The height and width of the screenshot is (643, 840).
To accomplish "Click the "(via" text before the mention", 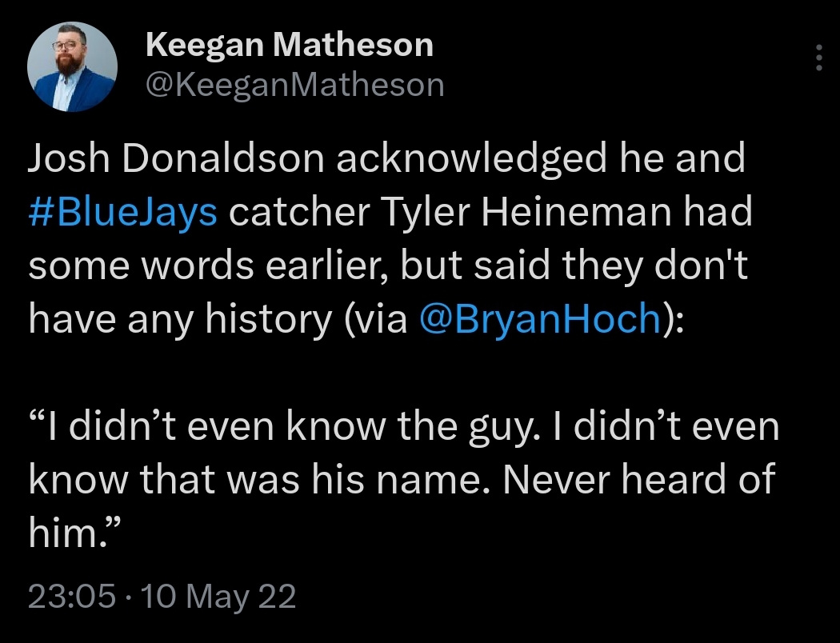I will tap(376, 319).
